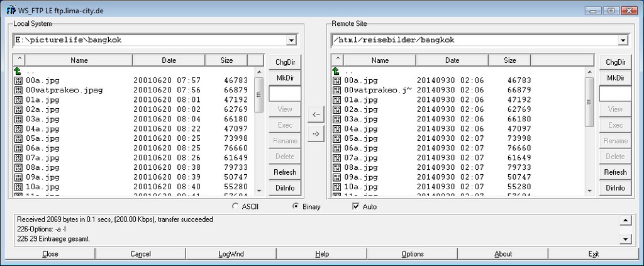Refresh the local file list

285,172
